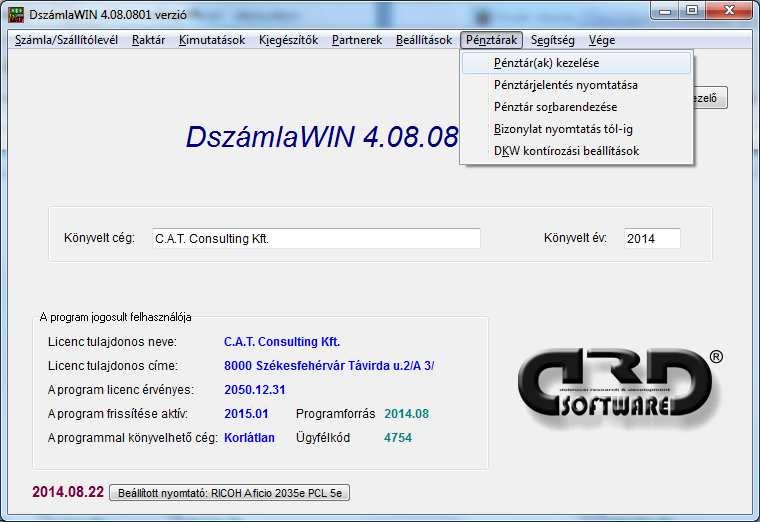The width and height of the screenshot is (760, 522).
Task: Choose Pénztárjelentés nyomtatása entry
Action: pos(576,85)
